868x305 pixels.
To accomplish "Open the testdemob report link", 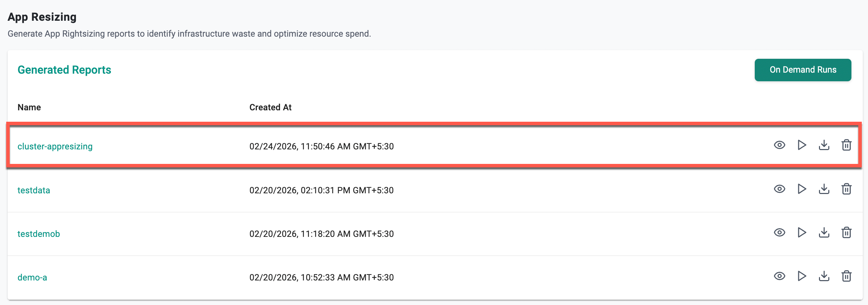I will coord(39,234).
